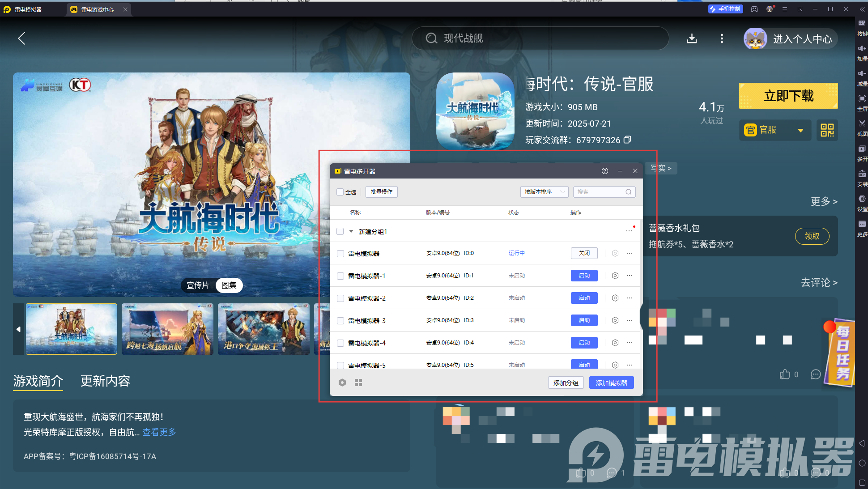Switch to the 更新内容 tab

point(105,381)
